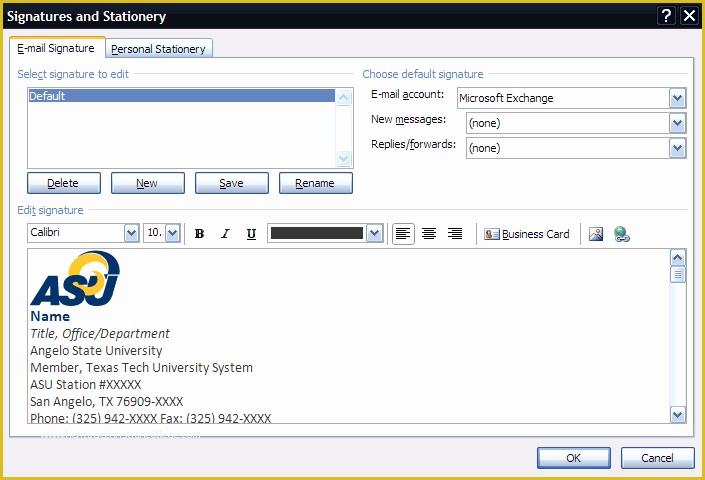
Task: Expand the Replies/forwards signature dropdown
Action: 677,148
